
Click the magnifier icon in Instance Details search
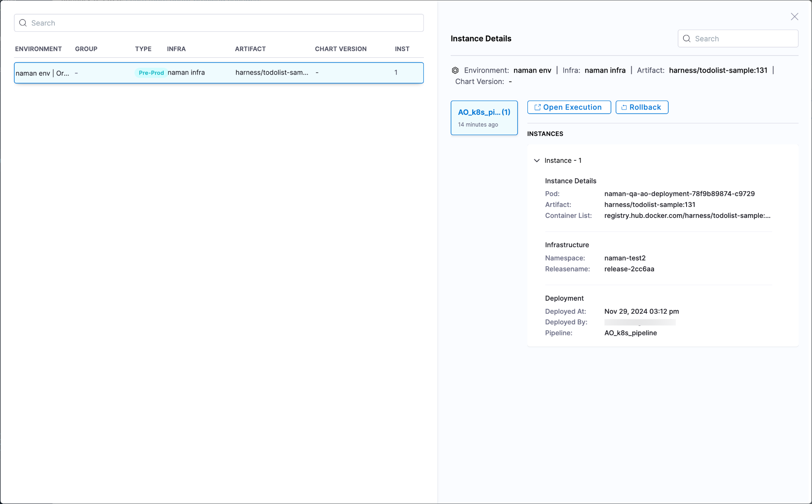(687, 39)
